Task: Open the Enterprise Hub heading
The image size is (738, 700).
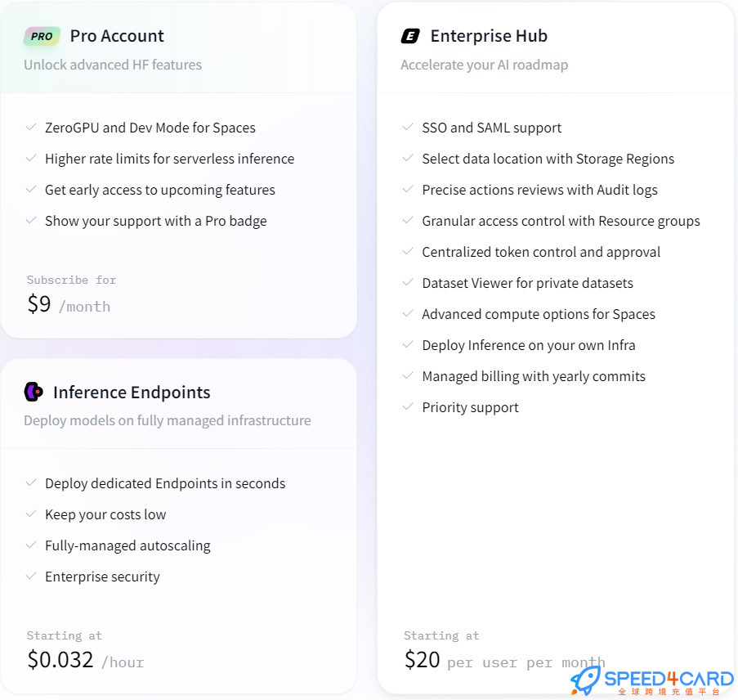Action: pyautogui.click(x=489, y=36)
